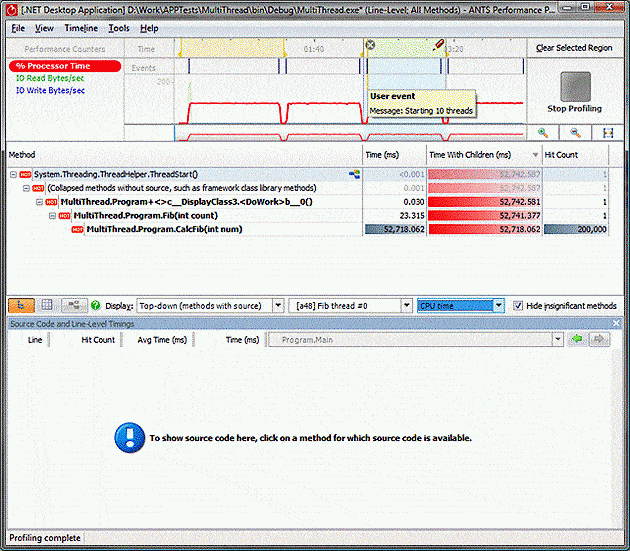Click the Line column header
Image resolution: width=630 pixels, height=551 pixels.
(35, 340)
